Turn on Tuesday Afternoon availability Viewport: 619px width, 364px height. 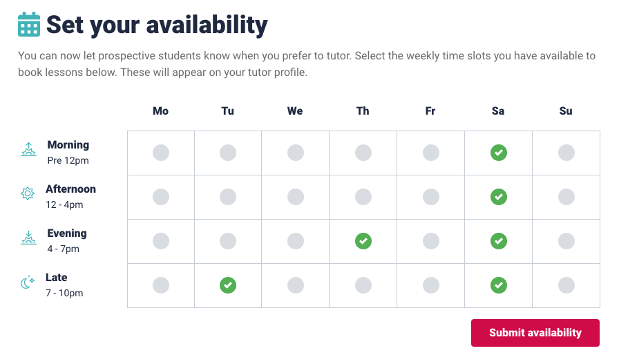pos(228,197)
